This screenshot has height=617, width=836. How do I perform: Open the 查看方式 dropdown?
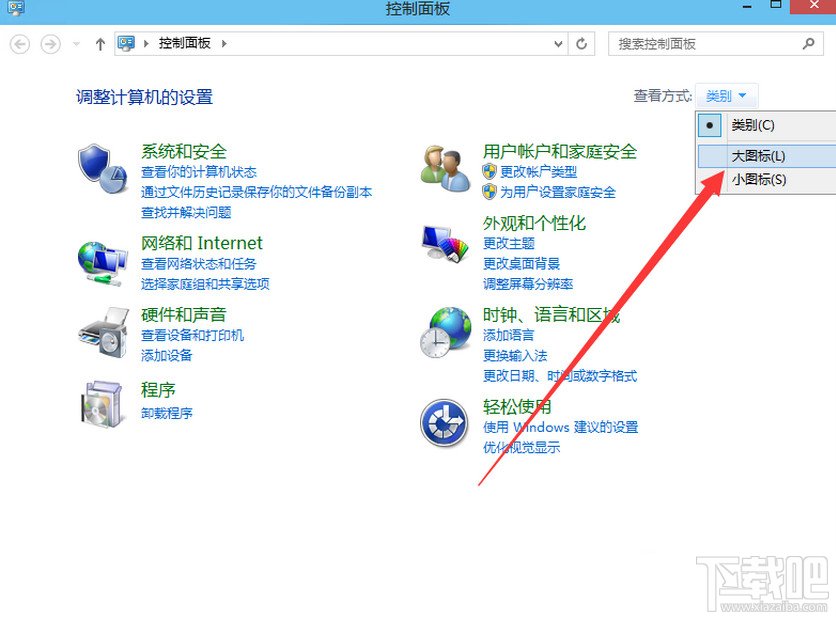[x=727, y=95]
